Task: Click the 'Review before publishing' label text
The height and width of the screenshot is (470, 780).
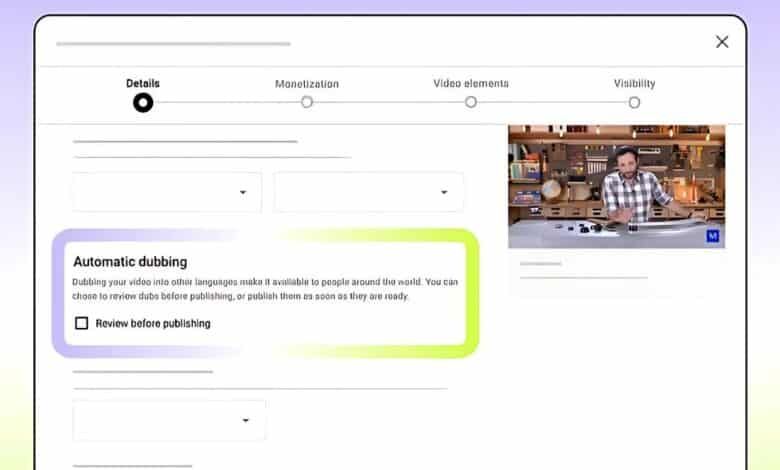Action: tap(153, 323)
